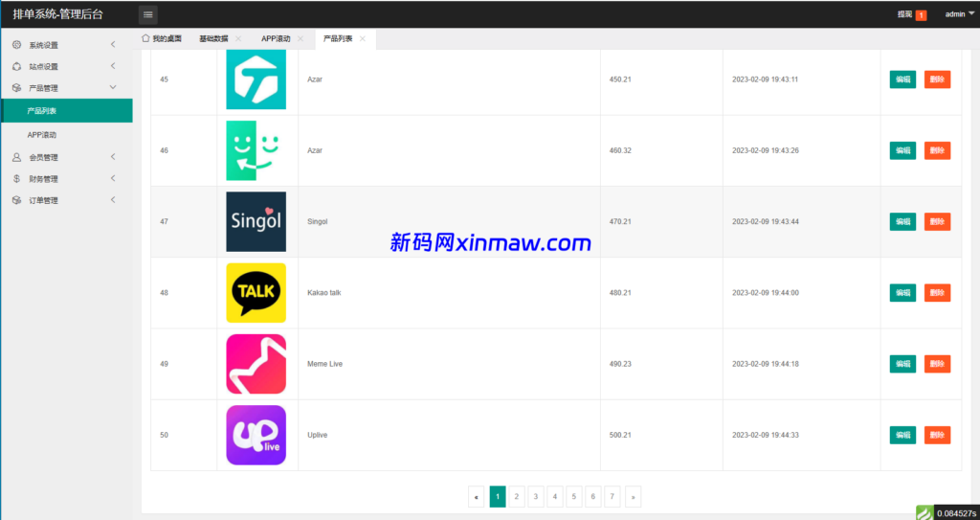Click the 排单系统-管理后台 title
The image size is (980, 520).
58,14
